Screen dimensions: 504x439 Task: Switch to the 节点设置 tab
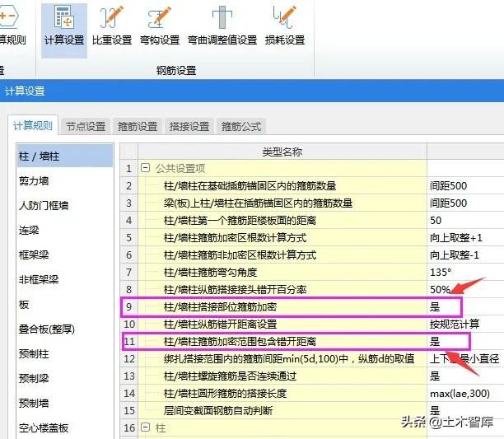(x=86, y=126)
